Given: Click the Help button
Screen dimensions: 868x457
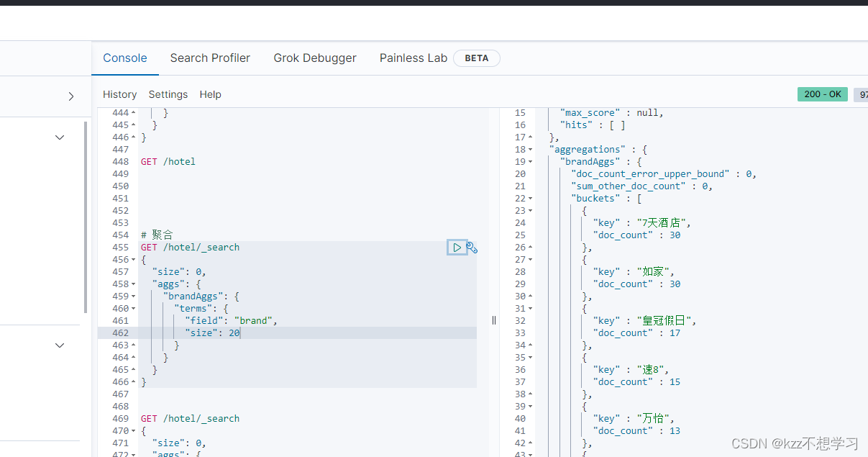Looking at the screenshot, I should [211, 94].
